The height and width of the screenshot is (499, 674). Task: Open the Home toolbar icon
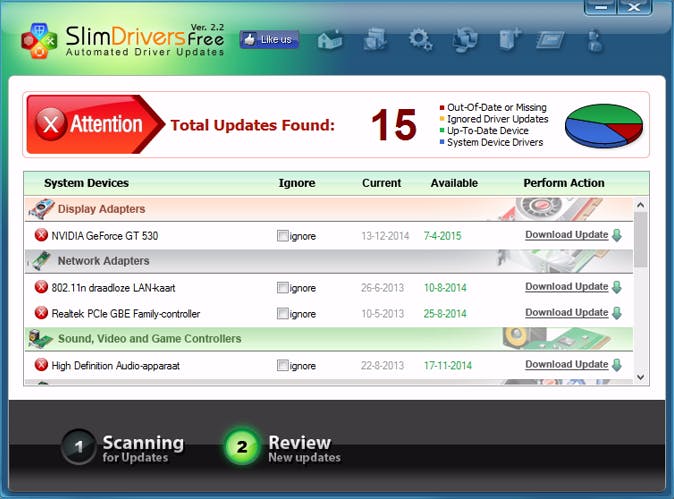point(330,40)
